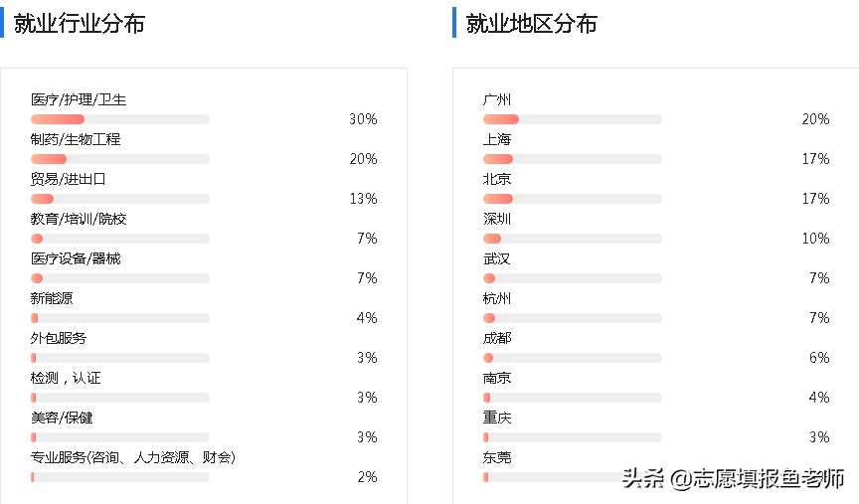The width and height of the screenshot is (859, 504).
Task: Click the 检测，认证 label
Action: click(66, 379)
